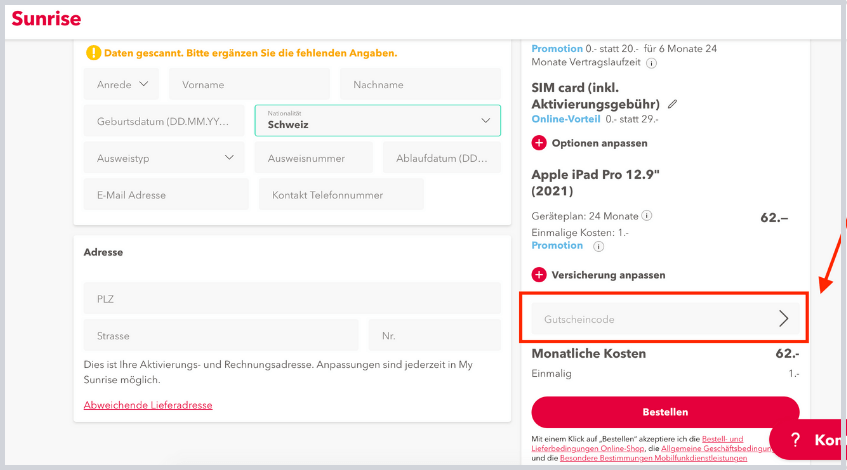Screen dimensions: 847x470
Task: Click the Ablaufdatum field
Action: pyautogui.click(x=442, y=158)
